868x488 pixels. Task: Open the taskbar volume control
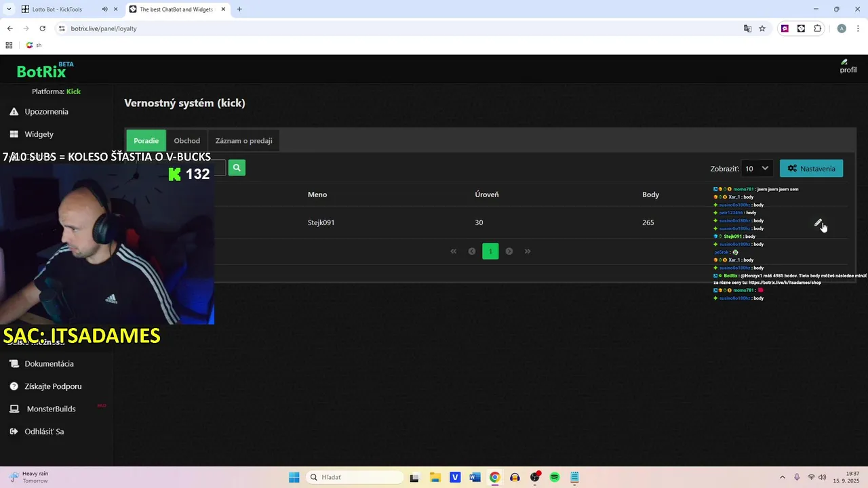823,477
